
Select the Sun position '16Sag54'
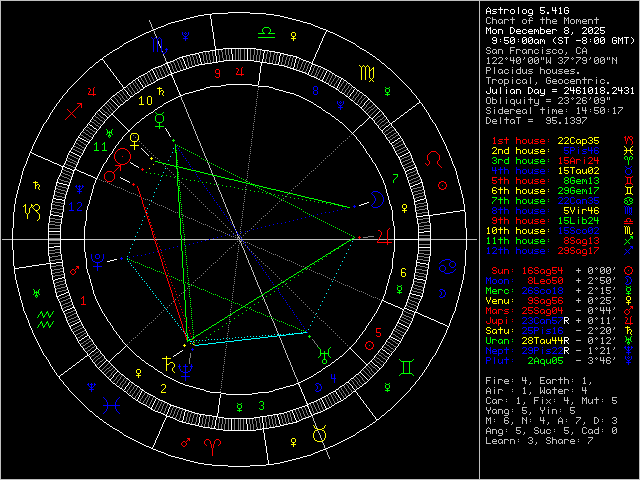click(x=542, y=271)
